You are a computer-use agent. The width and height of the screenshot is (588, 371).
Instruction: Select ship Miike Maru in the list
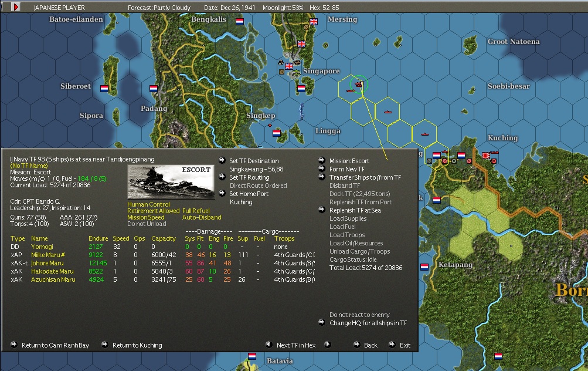click(x=48, y=255)
